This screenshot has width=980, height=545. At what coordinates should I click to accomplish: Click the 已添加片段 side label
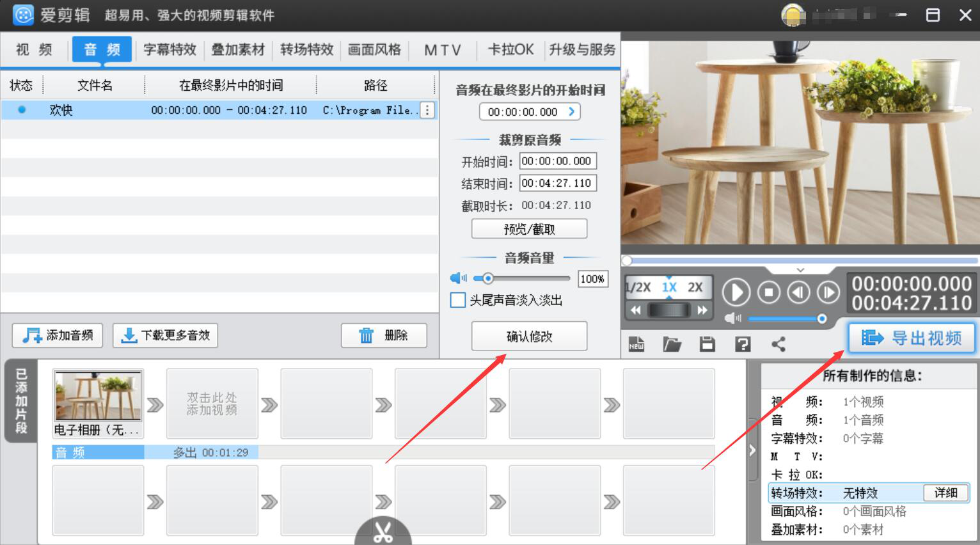click(x=21, y=401)
